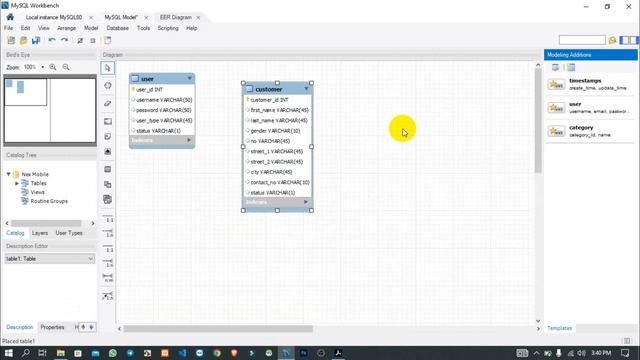Image resolution: width=640 pixels, height=360 pixels.
Task: Select the place new view tool
Action: [108, 184]
